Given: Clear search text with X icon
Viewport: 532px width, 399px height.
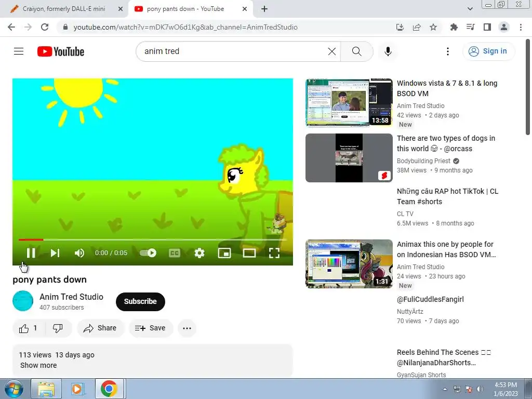Looking at the screenshot, I should 332,51.
